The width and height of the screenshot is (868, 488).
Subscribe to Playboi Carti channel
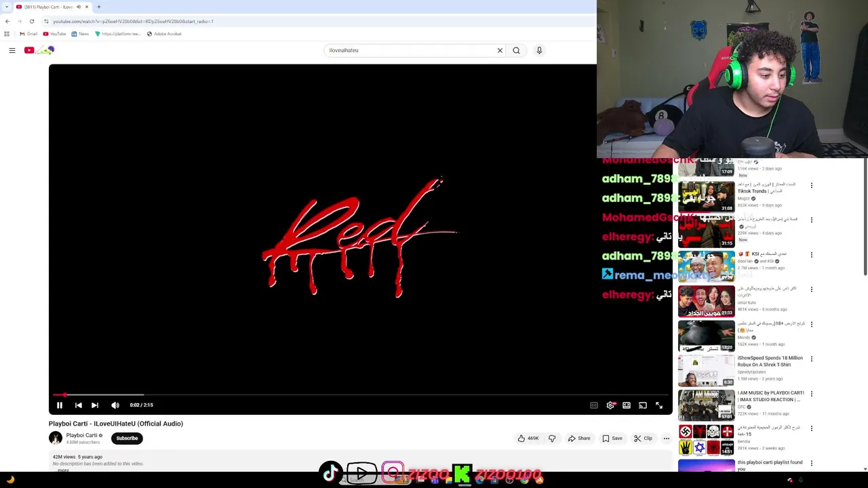coord(127,439)
